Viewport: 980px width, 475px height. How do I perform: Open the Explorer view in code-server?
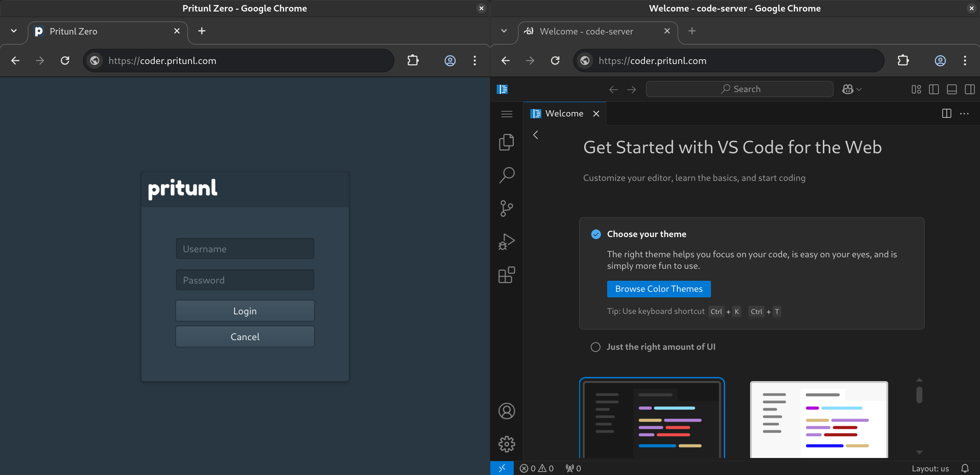[506, 142]
